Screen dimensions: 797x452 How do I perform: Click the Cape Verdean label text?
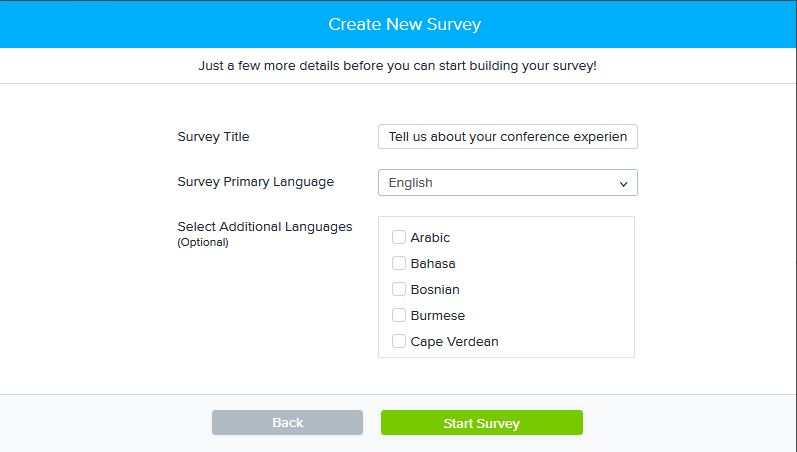click(x=454, y=342)
